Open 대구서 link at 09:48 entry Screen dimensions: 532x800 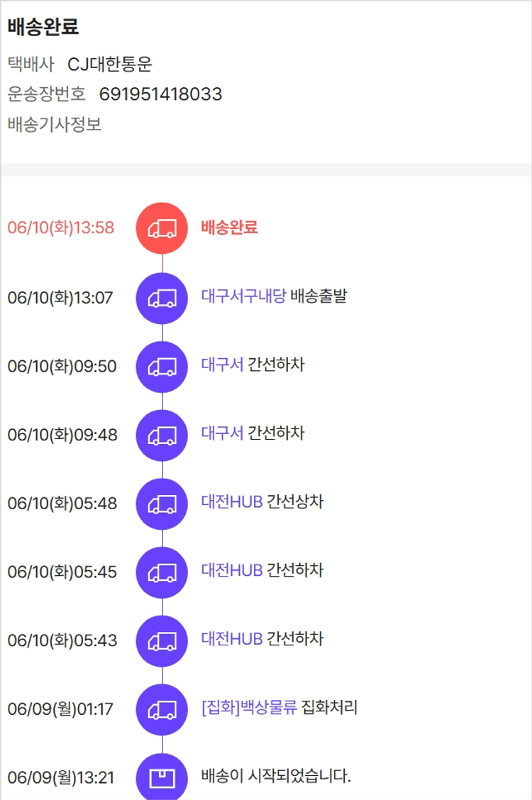[x=222, y=433]
